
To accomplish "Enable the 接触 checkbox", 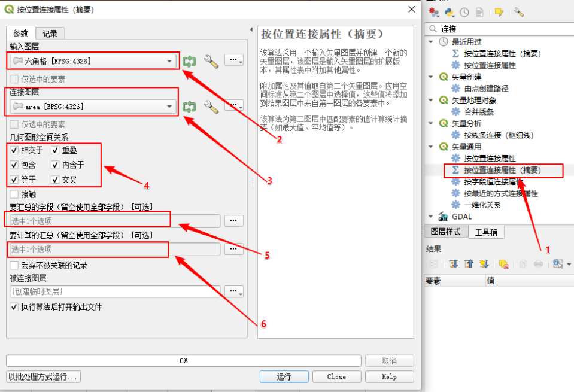I will pos(14,194).
